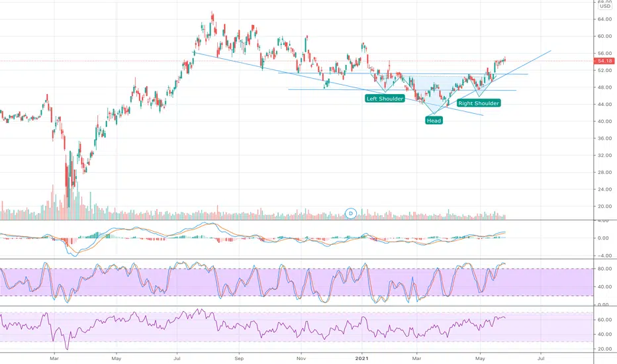Click the 32.00 price axis value
617x364 pixels.
(x=604, y=155)
